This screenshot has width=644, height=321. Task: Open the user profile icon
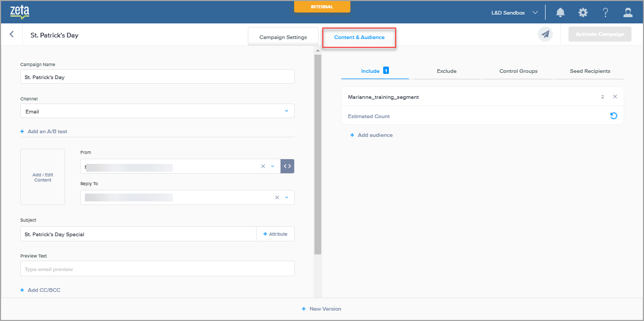(x=628, y=12)
